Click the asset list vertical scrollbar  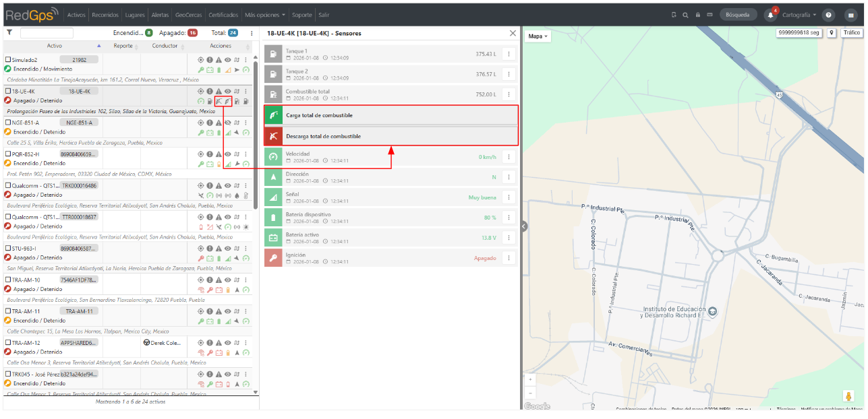click(256, 135)
